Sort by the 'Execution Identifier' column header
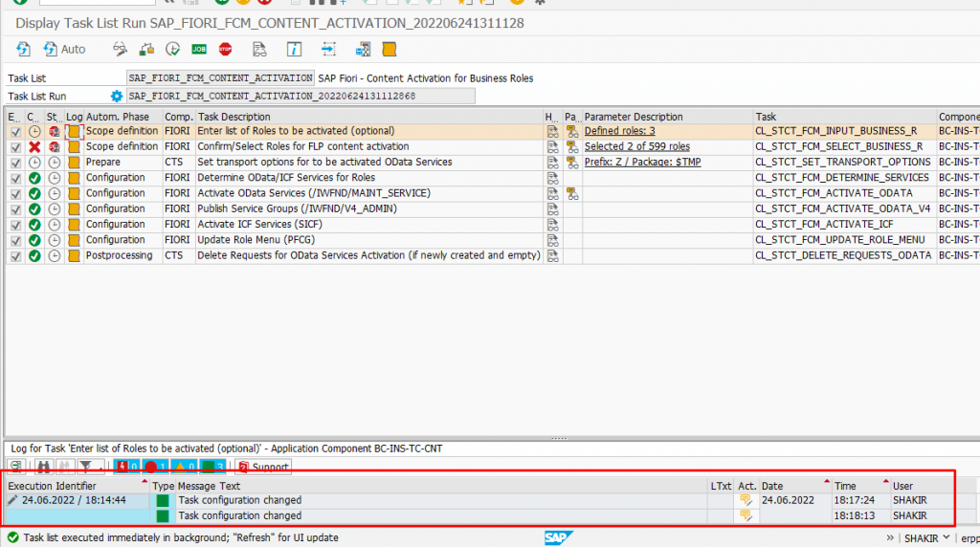This screenshot has width=980, height=547. coord(77,486)
